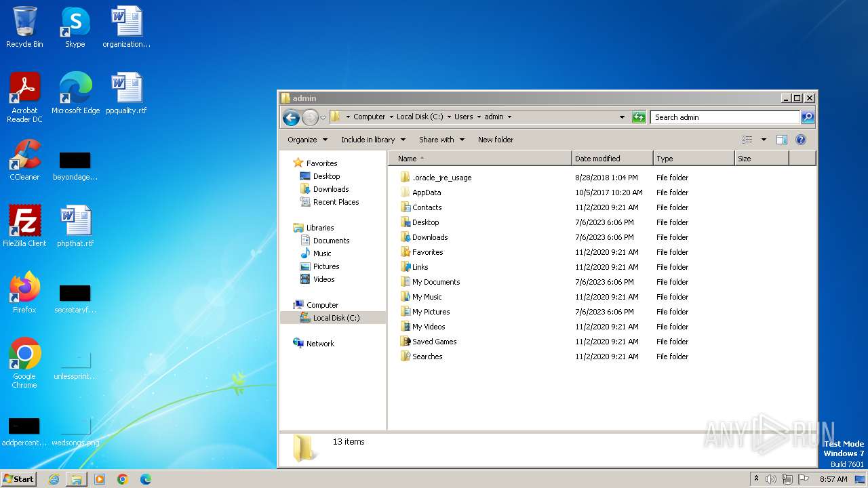This screenshot has height=488, width=868.
Task: Sort by the Size column header
Action: click(762, 159)
